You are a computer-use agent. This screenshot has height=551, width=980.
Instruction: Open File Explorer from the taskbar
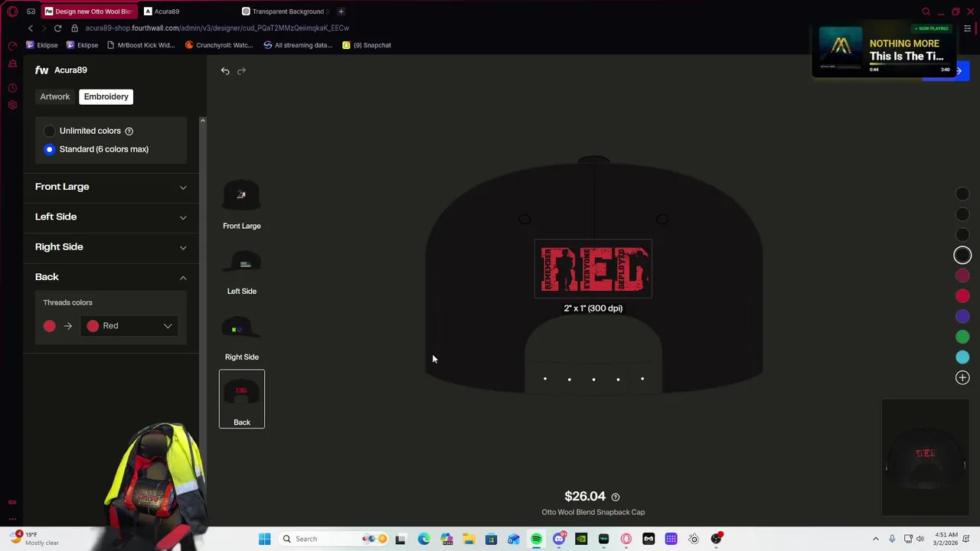[x=469, y=539]
